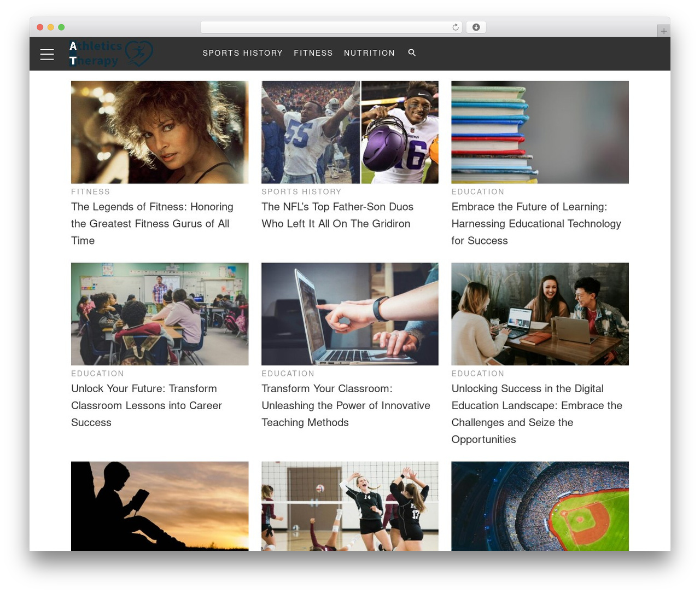Click the three people at table thumbnail

coord(540,314)
